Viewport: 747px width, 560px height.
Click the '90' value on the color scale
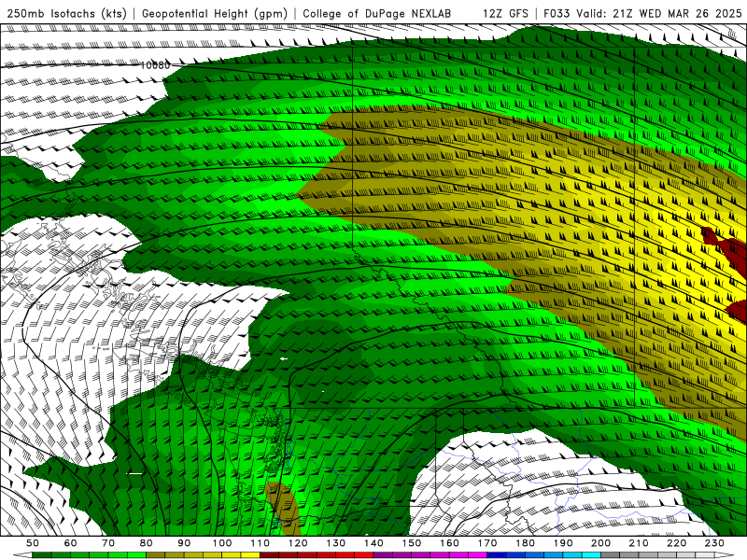(x=184, y=543)
